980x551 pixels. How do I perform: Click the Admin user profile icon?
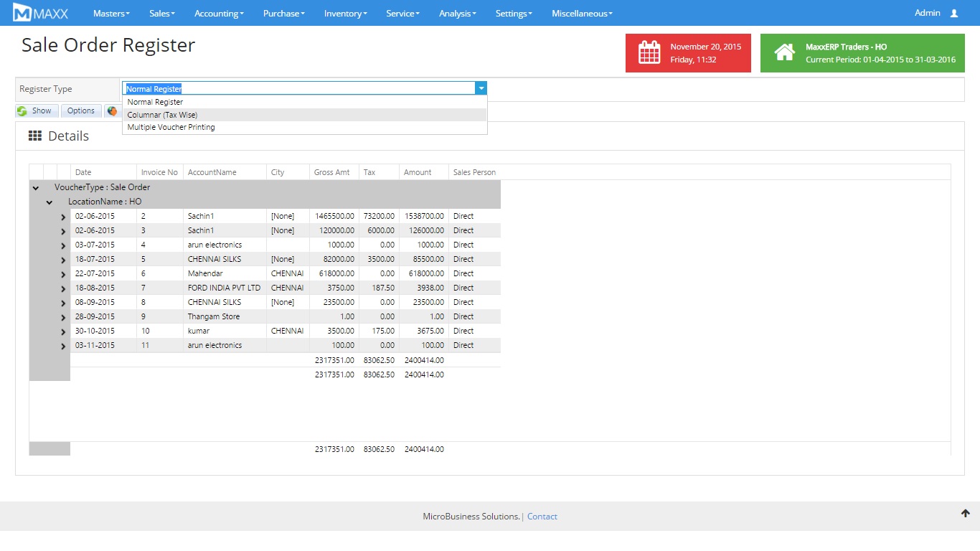pos(953,13)
